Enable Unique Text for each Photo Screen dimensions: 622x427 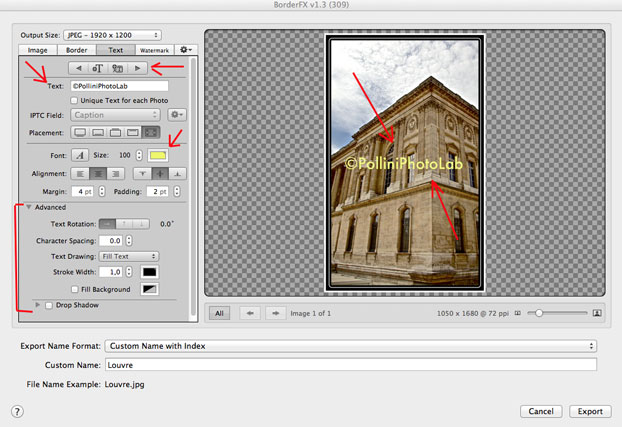pos(74,100)
